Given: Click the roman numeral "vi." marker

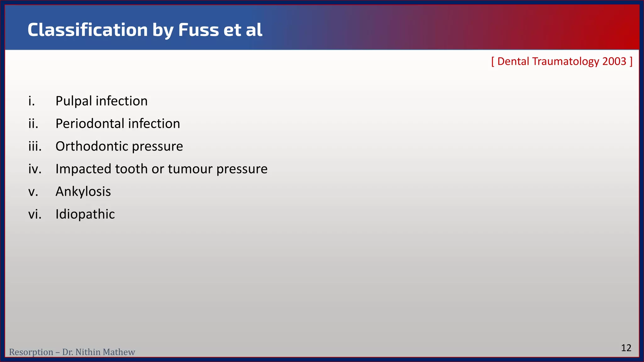Looking at the screenshot, I should coord(35,214).
